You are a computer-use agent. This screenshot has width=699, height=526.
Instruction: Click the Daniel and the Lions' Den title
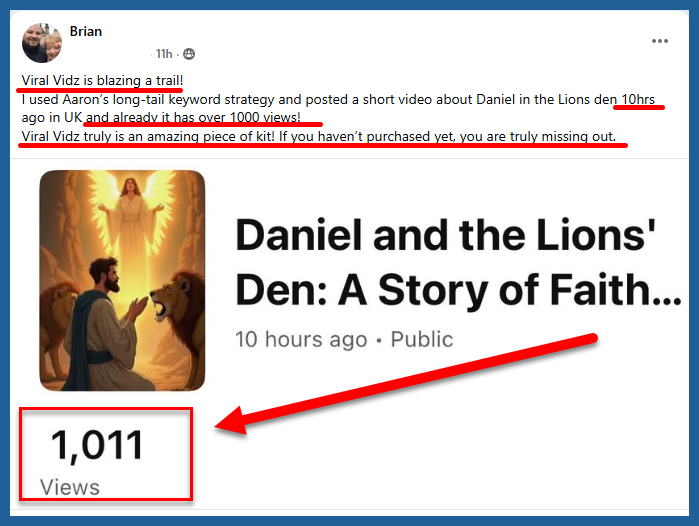pyautogui.click(x=458, y=262)
